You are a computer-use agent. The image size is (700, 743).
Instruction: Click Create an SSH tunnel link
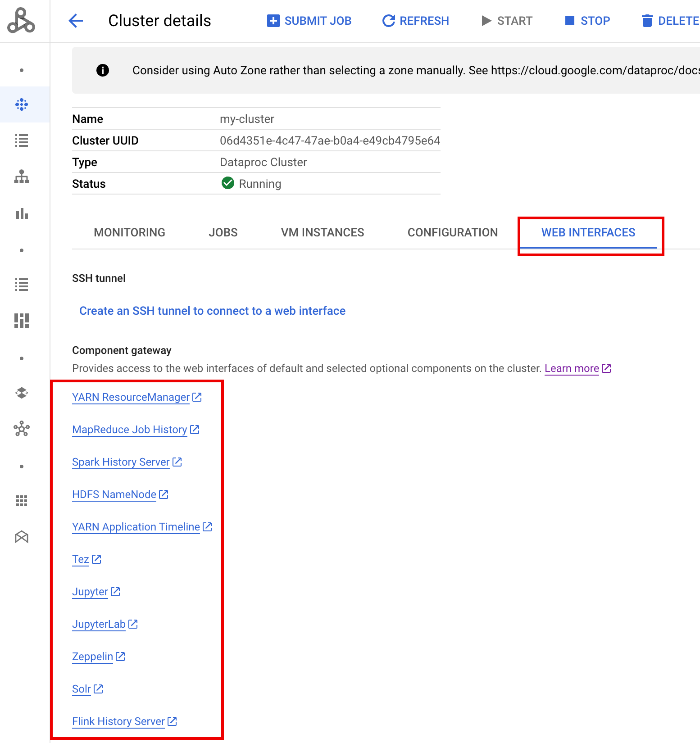[212, 311]
